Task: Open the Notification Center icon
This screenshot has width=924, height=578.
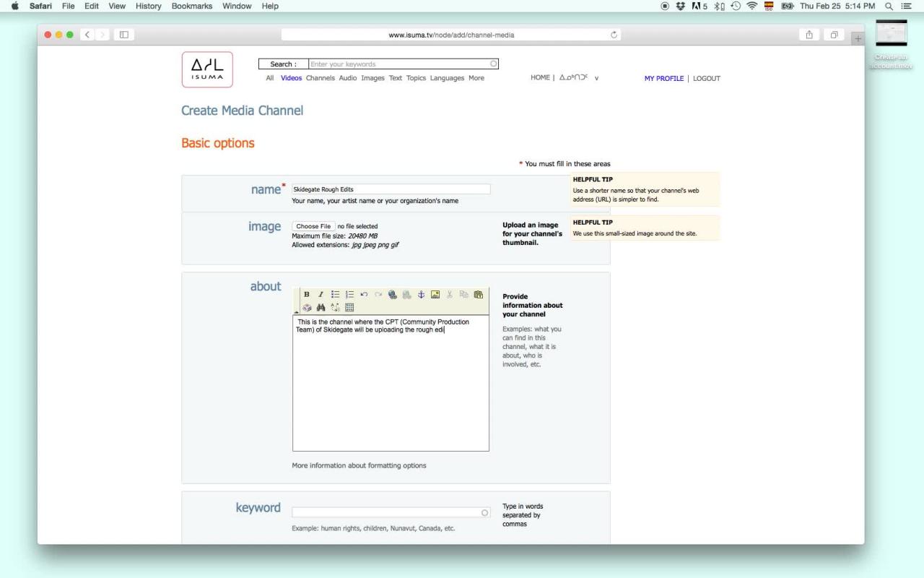Action: 907,6
